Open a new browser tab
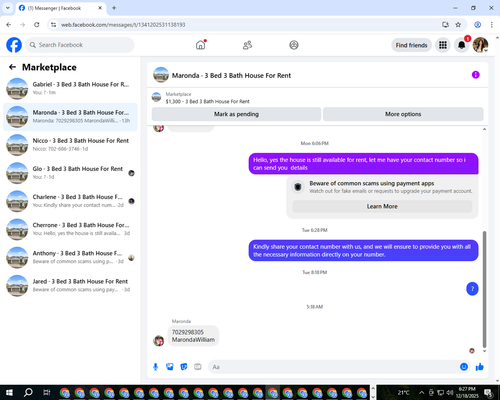The height and width of the screenshot is (400, 500). click(x=114, y=8)
